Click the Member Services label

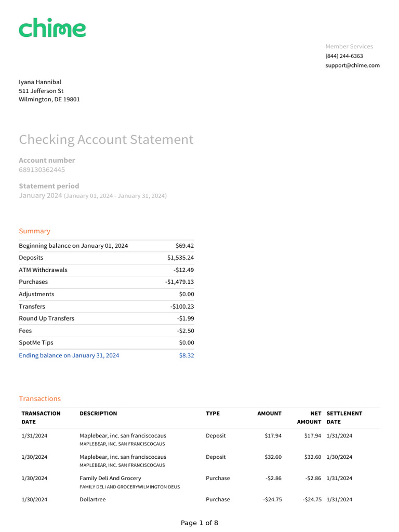349,47
